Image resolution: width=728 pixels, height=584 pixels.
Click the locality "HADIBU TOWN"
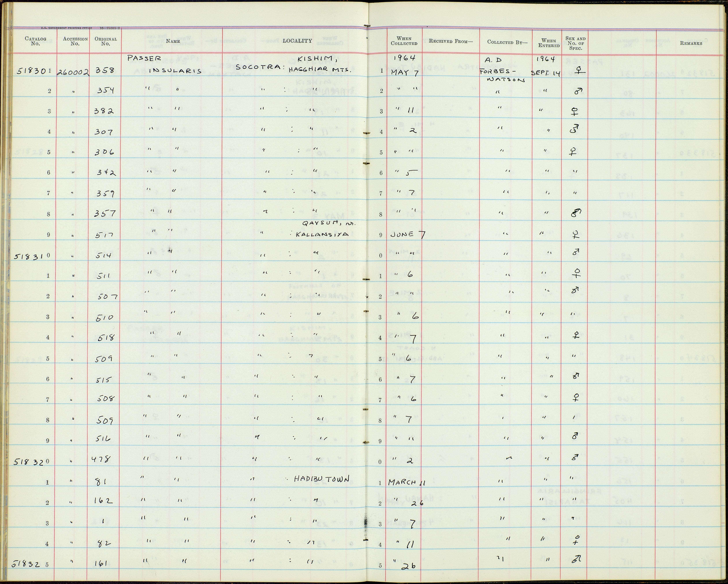(x=322, y=479)
